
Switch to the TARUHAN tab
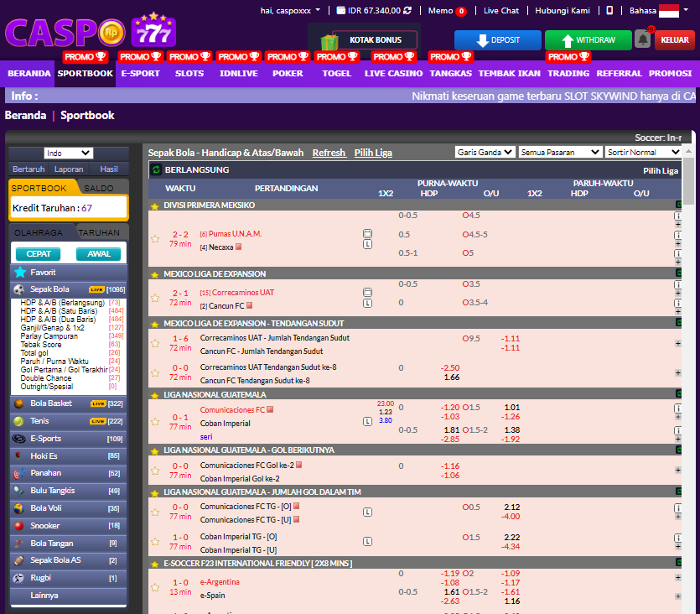click(99, 232)
